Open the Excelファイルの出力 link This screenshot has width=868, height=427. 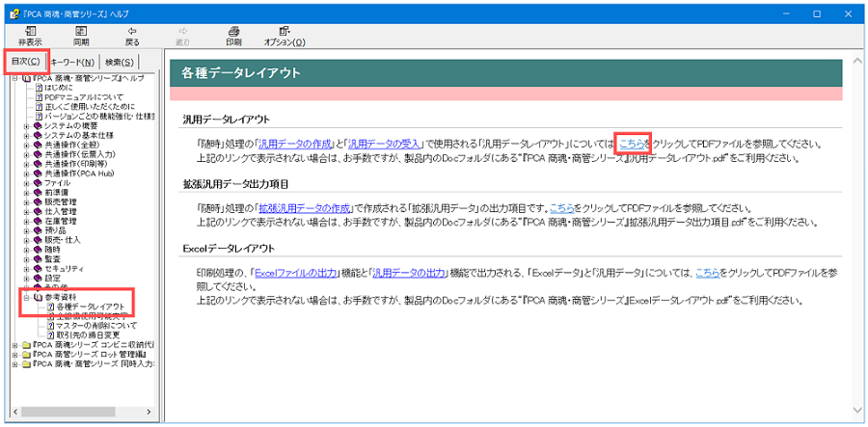(295, 272)
